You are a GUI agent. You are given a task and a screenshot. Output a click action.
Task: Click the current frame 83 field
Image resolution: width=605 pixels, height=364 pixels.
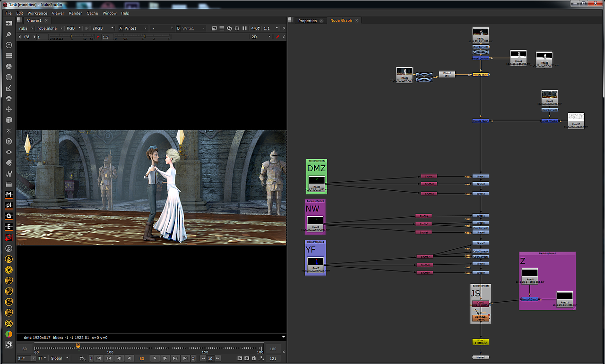click(142, 358)
